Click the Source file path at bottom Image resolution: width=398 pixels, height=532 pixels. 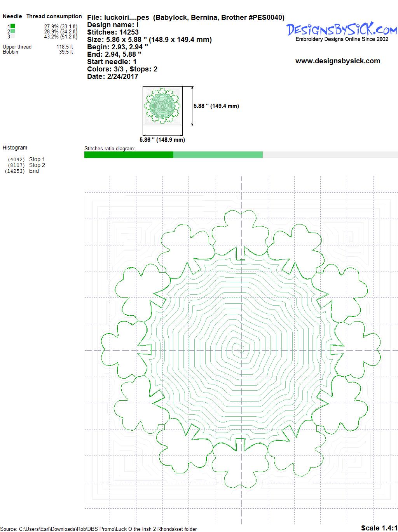99,529
